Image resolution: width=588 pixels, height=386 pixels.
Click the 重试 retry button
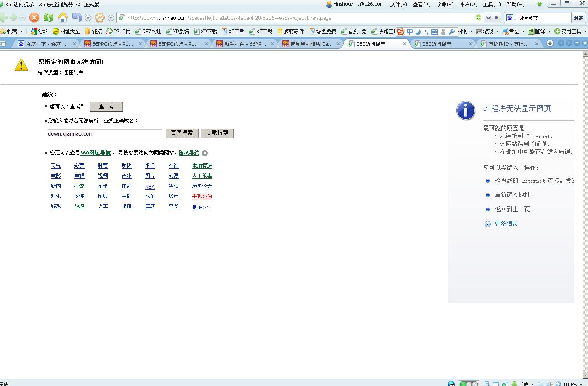[106, 106]
